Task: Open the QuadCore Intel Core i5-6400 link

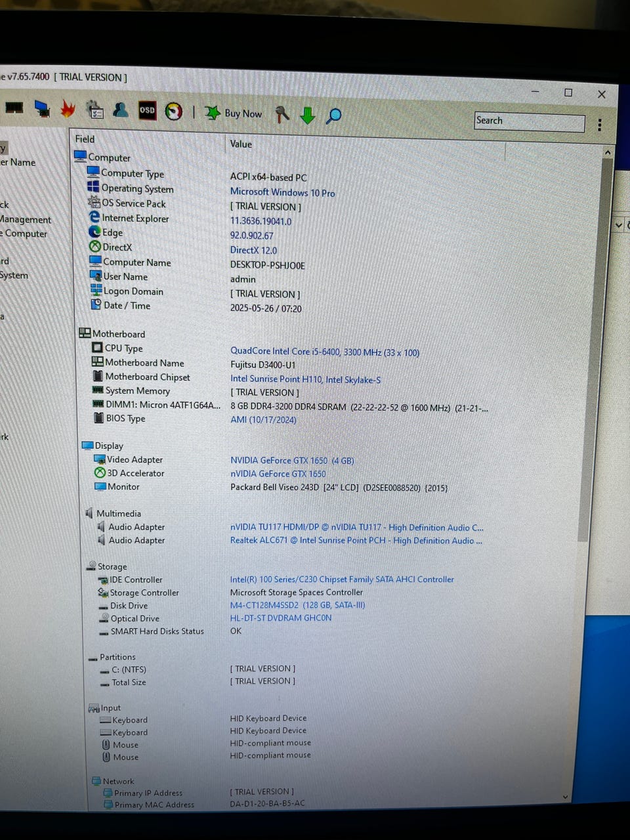Action: [x=325, y=352]
